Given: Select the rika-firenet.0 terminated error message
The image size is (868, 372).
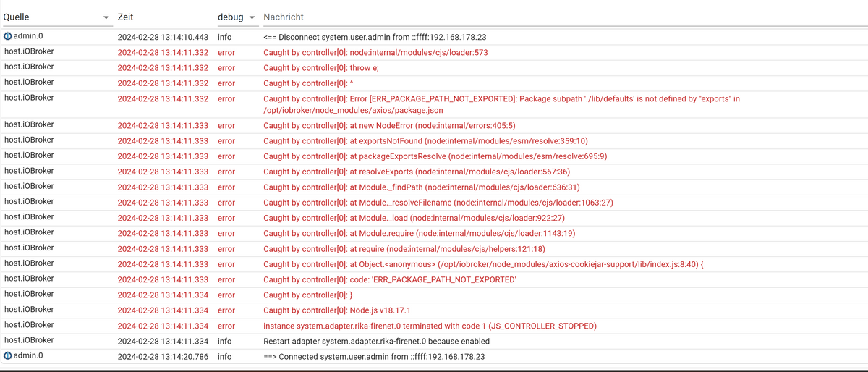Looking at the screenshot, I should click(430, 326).
